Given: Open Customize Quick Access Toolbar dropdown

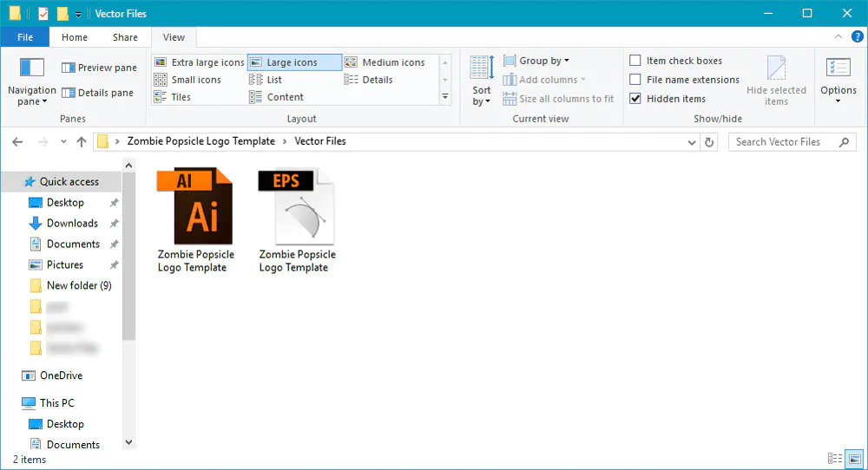Looking at the screenshot, I should [78, 15].
